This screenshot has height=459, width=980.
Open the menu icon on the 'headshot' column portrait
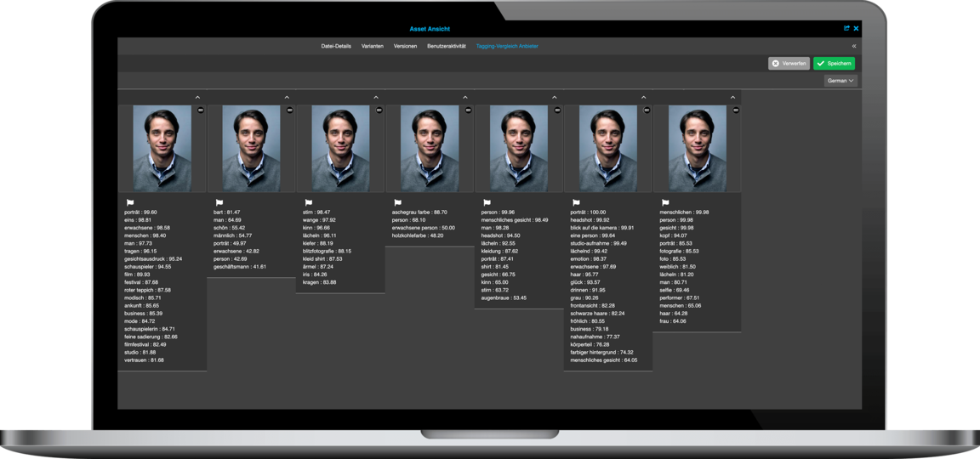[x=647, y=110]
